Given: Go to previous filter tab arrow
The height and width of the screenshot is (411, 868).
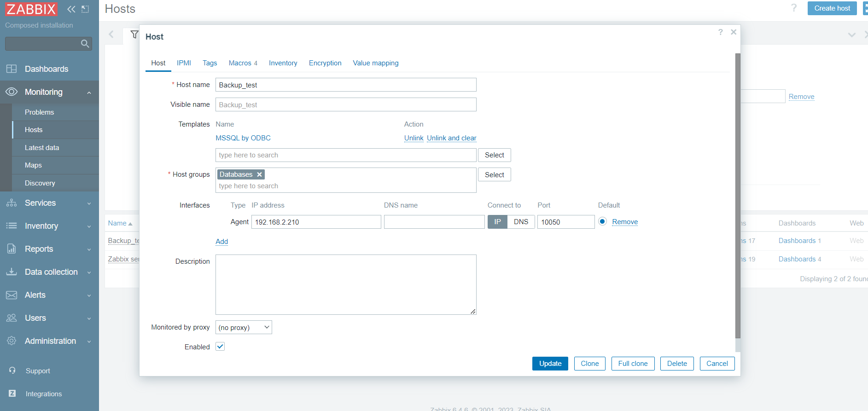Looking at the screenshot, I should 111,35.
